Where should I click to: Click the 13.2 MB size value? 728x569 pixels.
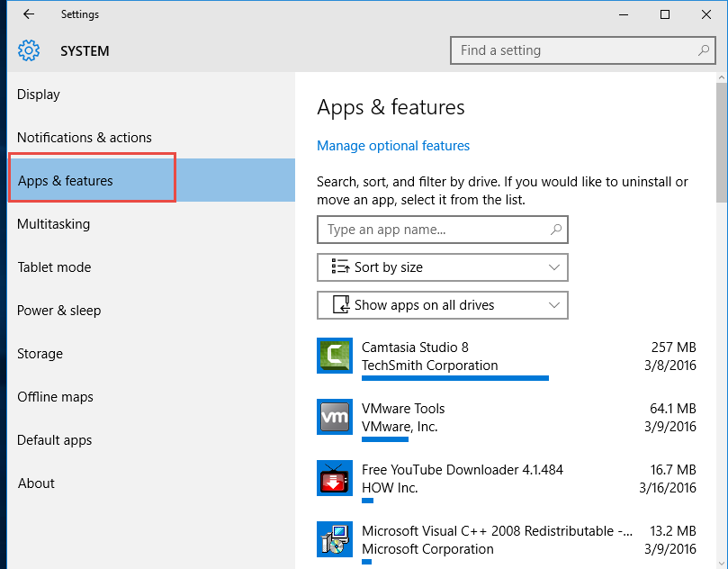(x=673, y=531)
